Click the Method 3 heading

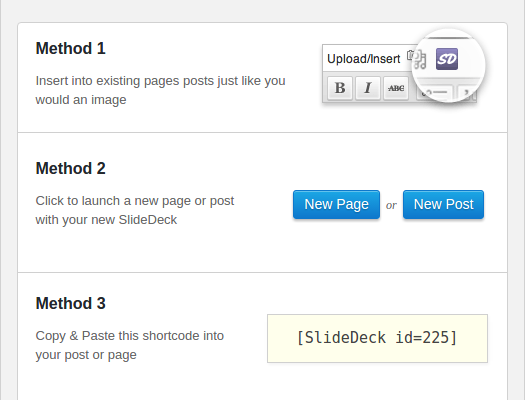tap(71, 303)
